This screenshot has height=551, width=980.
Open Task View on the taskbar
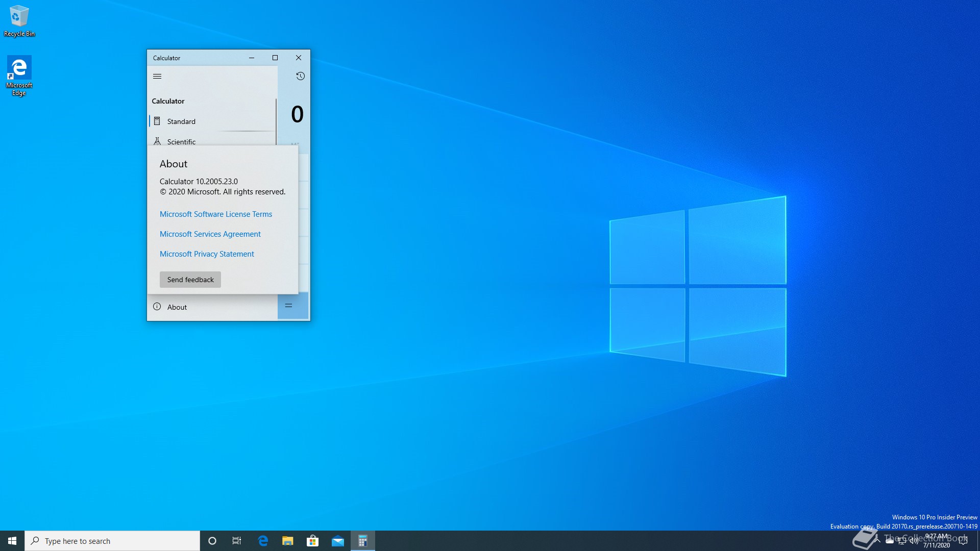pyautogui.click(x=237, y=541)
